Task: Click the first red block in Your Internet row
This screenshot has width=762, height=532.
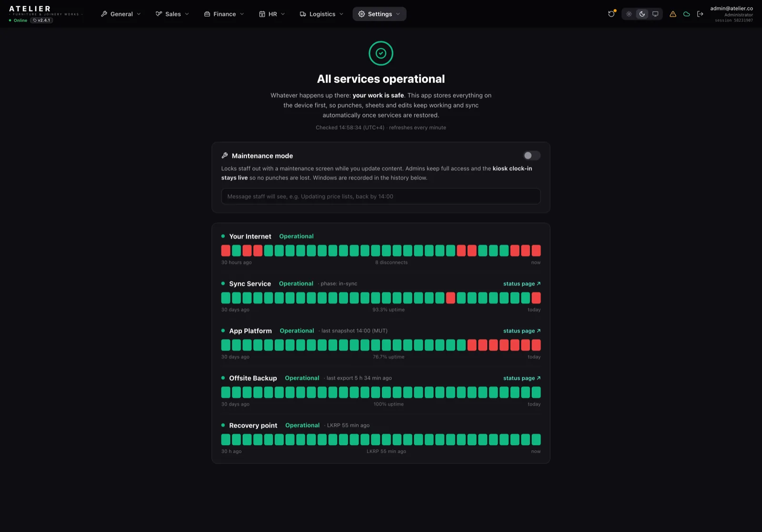Action: (226, 250)
